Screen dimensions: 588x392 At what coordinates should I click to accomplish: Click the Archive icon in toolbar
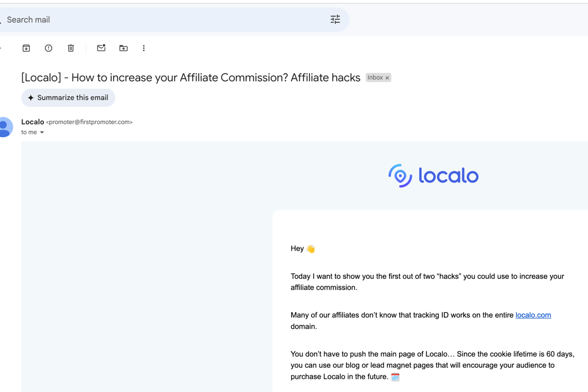click(x=26, y=48)
